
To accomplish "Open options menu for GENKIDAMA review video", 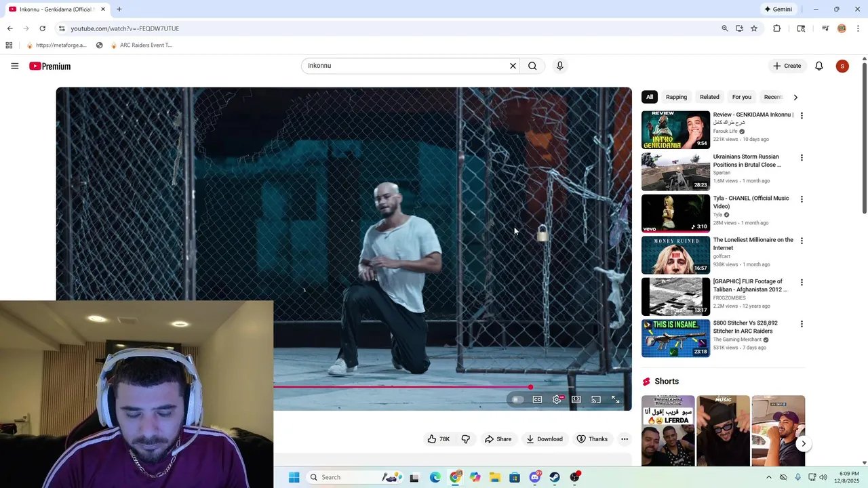I will coord(802,116).
